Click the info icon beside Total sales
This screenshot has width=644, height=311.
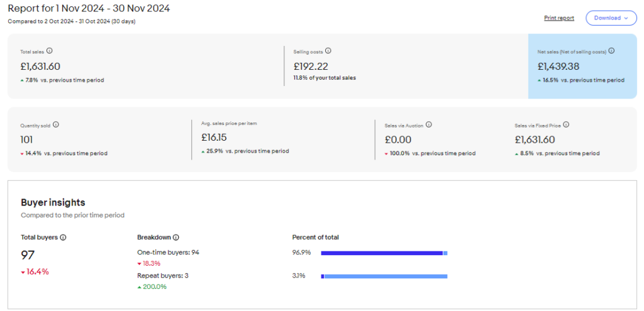coord(49,52)
